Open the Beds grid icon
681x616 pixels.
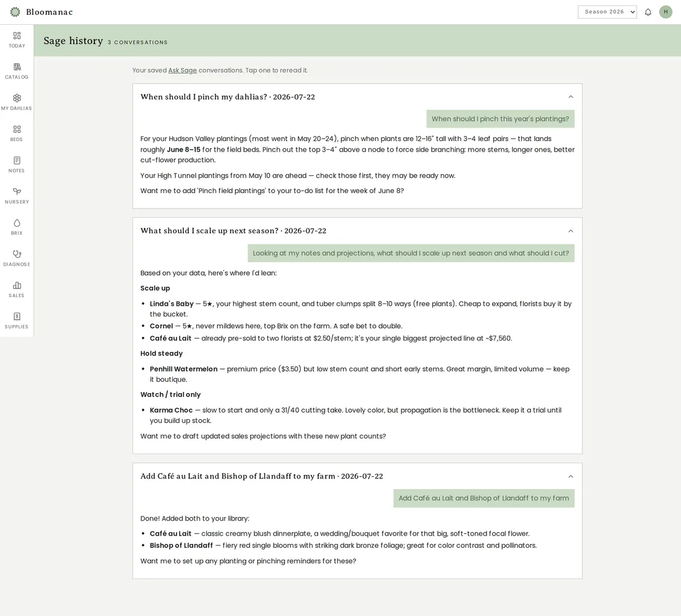tap(17, 129)
